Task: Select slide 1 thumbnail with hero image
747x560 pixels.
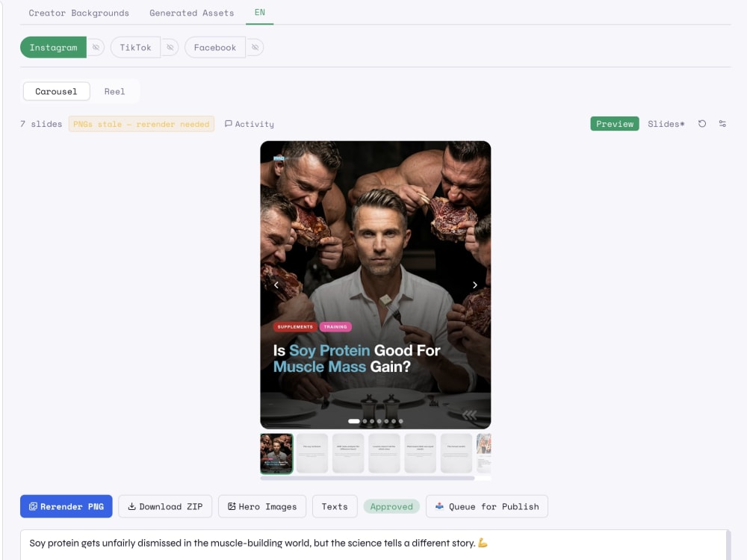Action: [x=277, y=453]
